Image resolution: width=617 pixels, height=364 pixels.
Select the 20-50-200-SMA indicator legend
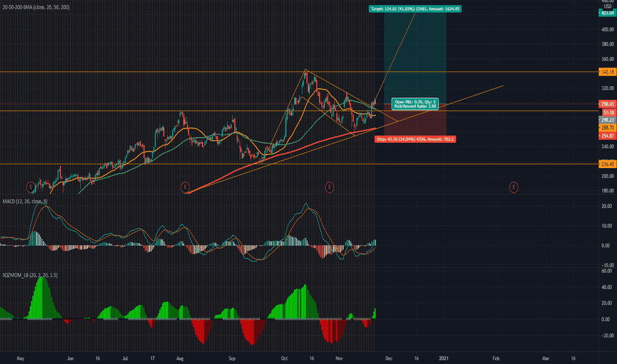click(36, 7)
